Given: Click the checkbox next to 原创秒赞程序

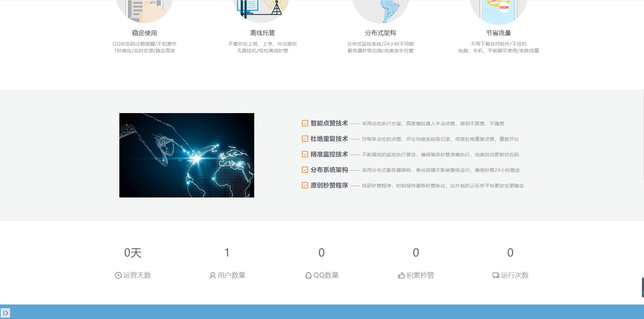Looking at the screenshot, I should tap(305, 185).
